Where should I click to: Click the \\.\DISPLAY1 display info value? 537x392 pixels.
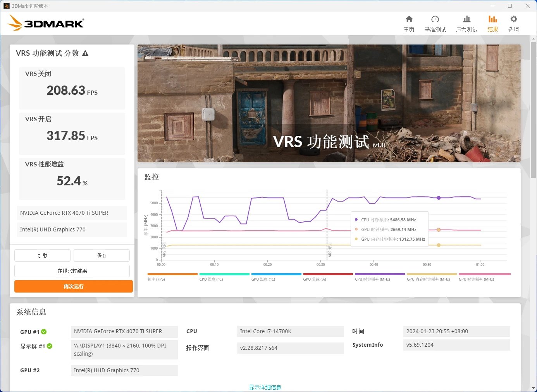pos(124,350)
